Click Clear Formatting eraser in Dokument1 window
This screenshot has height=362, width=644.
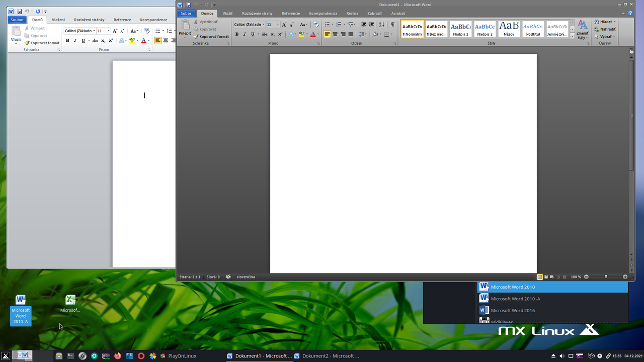pyautogui.click(x=316, y=25)
